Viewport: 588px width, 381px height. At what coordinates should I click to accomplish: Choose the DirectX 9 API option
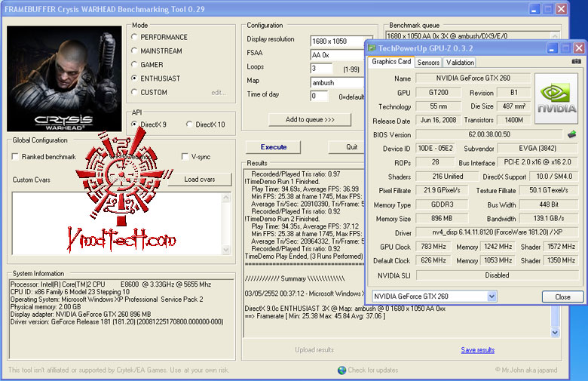tap(134, 124)
